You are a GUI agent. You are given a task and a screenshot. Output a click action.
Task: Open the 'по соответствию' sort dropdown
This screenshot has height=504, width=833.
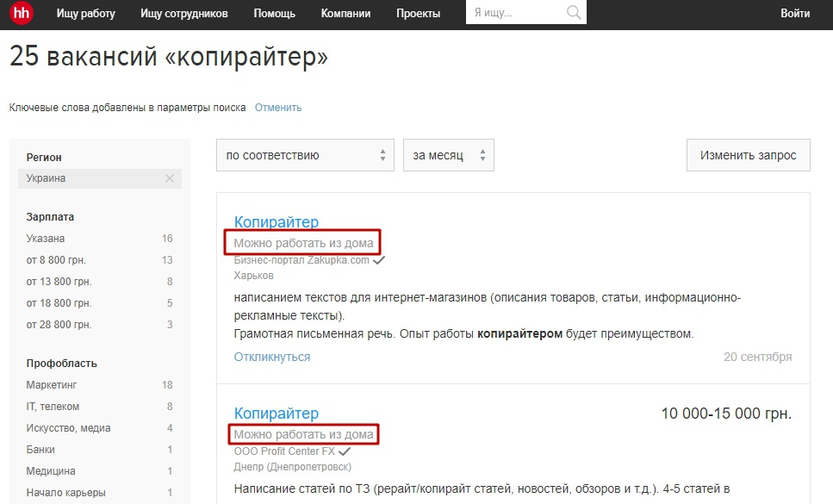[305, 156]
